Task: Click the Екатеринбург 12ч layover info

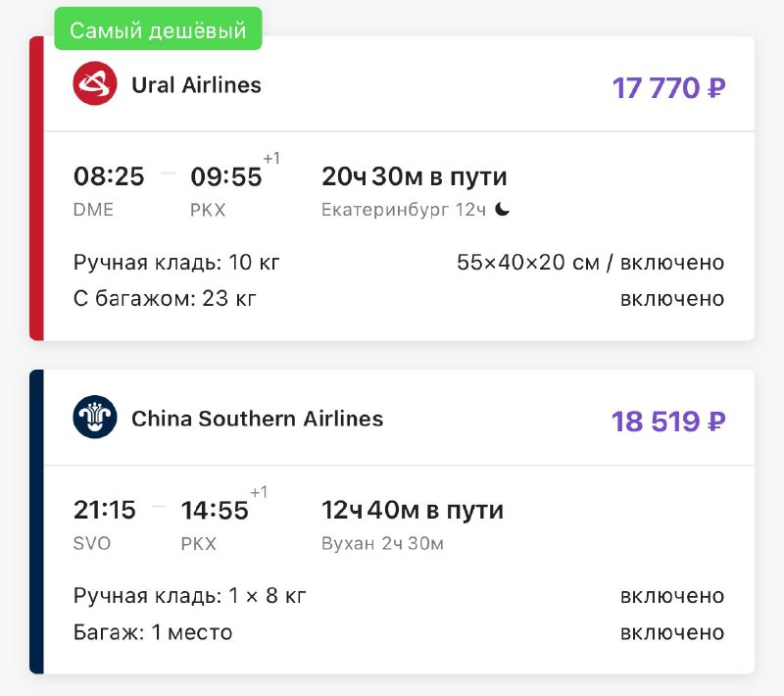Action: point(406,210)
